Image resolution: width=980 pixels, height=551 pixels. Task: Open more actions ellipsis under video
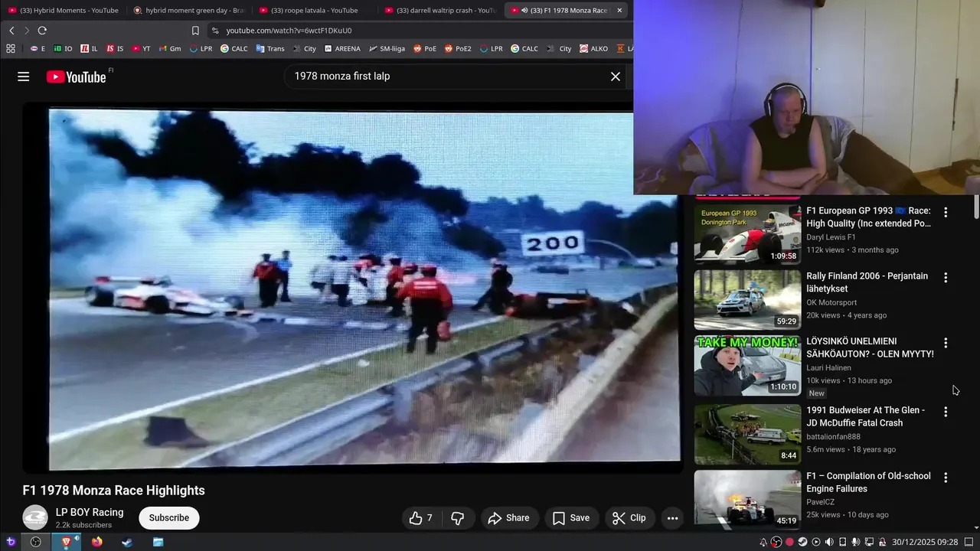click(x=672, y=518)
